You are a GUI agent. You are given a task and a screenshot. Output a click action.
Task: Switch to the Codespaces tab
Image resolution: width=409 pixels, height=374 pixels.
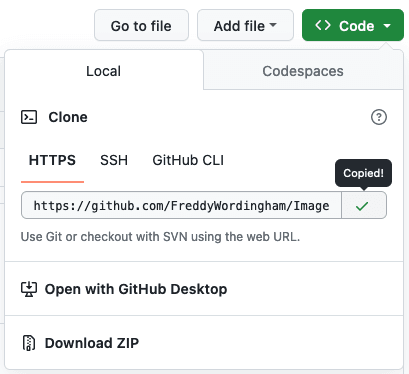[303, 71]
